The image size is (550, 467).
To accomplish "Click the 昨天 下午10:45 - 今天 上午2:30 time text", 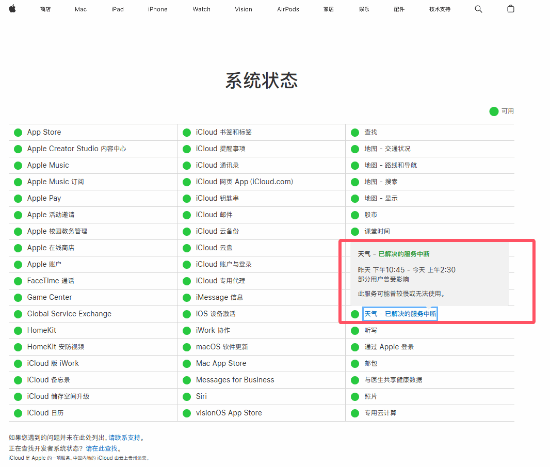I will tap(407, 270).
